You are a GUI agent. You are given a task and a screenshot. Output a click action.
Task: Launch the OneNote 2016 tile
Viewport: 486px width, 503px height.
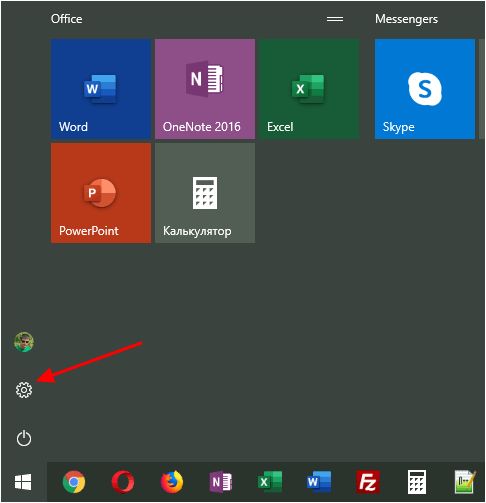click(205, 89)
